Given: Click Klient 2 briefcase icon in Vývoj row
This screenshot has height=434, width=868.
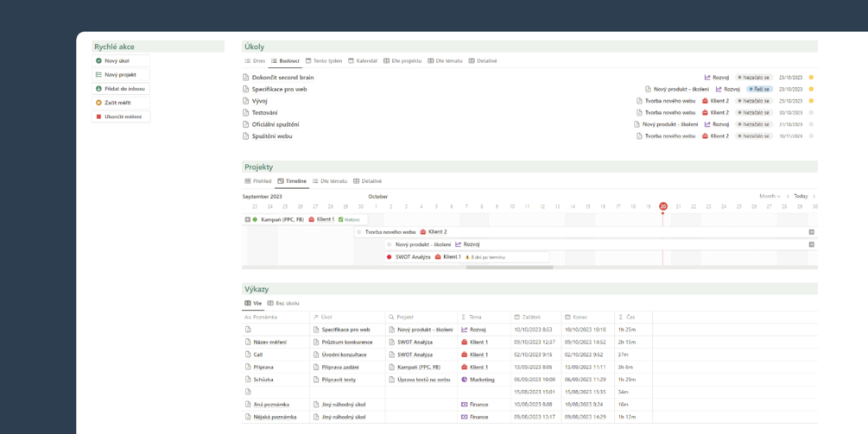Looking at the screenshot, I should pyautogui.click(x=705, y=101).
